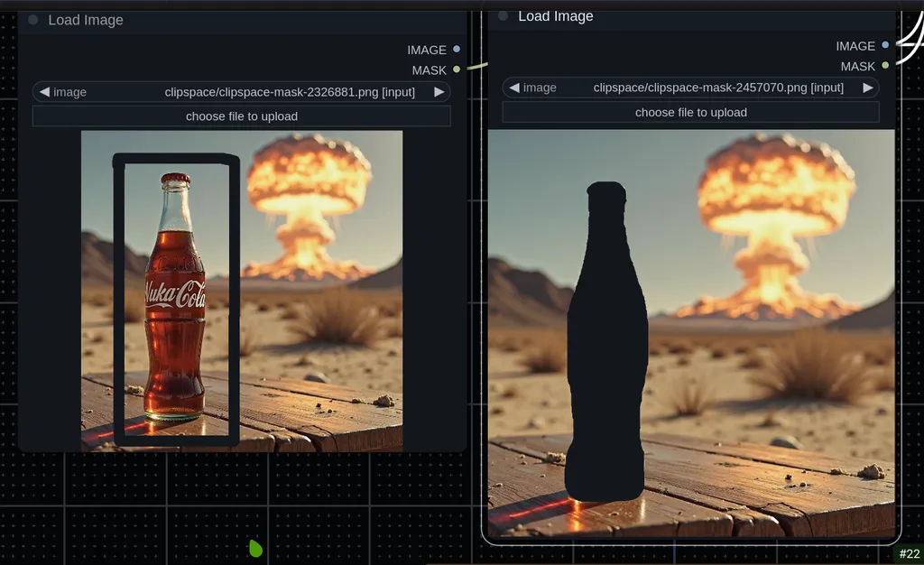Open the clipspace-mask-2457070.png image dropdown
Viewport: 924px width, 565px height.
[690, 88]
